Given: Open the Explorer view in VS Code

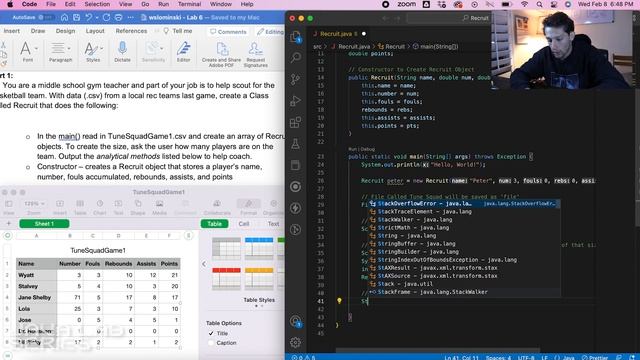Looking at the screenshot, I should coord(296,37).
